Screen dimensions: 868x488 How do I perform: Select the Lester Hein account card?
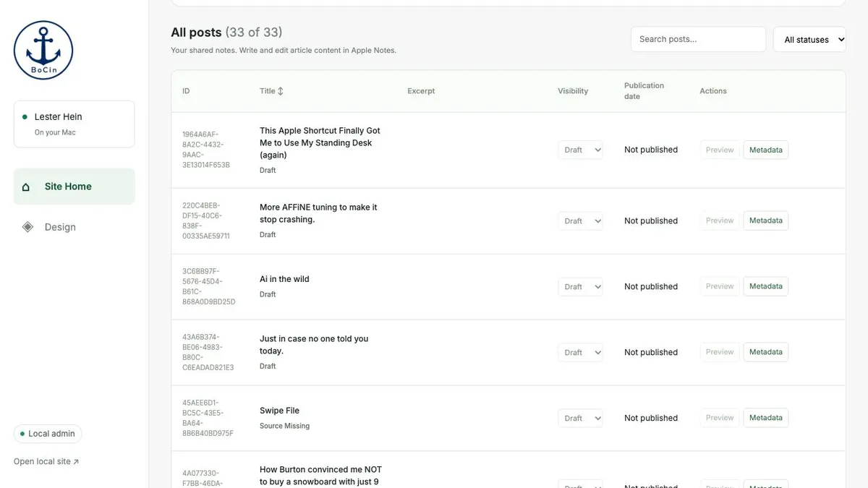point(74,124)
